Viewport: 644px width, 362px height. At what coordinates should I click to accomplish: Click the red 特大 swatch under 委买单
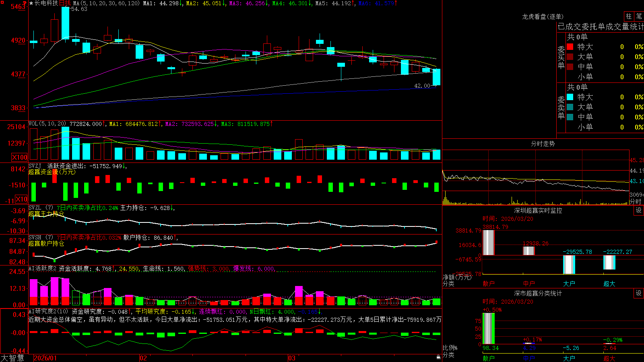click(570, 47)
